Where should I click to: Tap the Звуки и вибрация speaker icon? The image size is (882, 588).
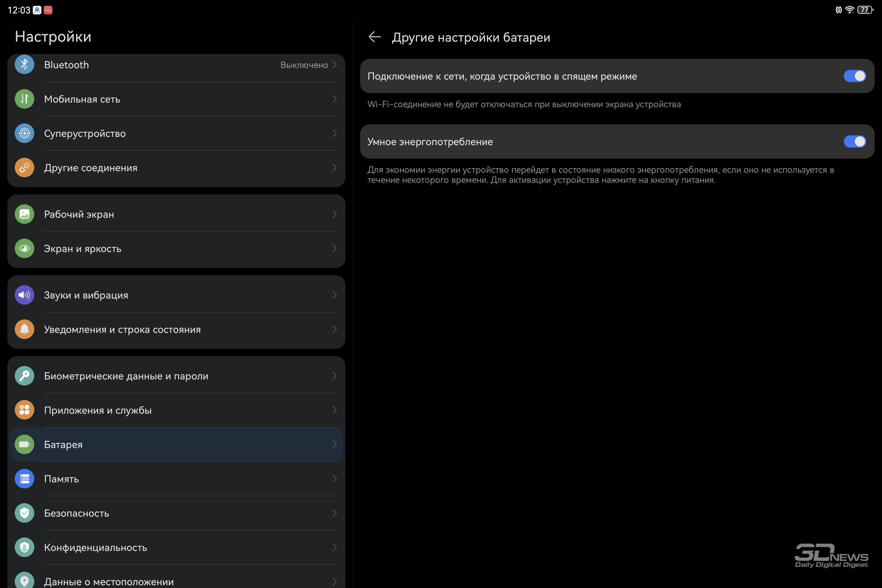click(x=24, y=295)
